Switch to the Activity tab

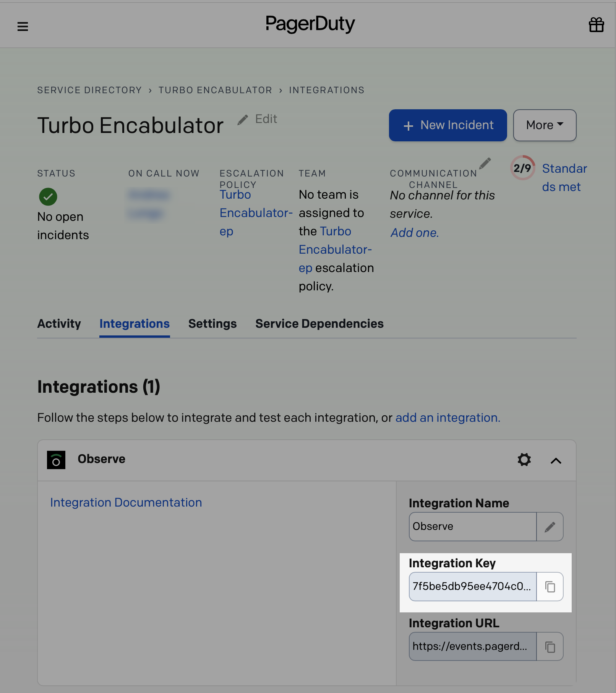tap(59, 324)
